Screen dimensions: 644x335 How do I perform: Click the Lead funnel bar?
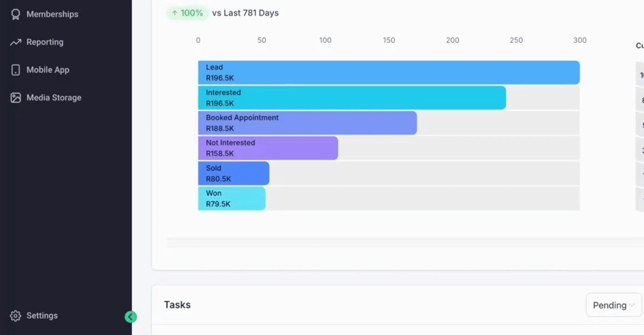[388, 73]
